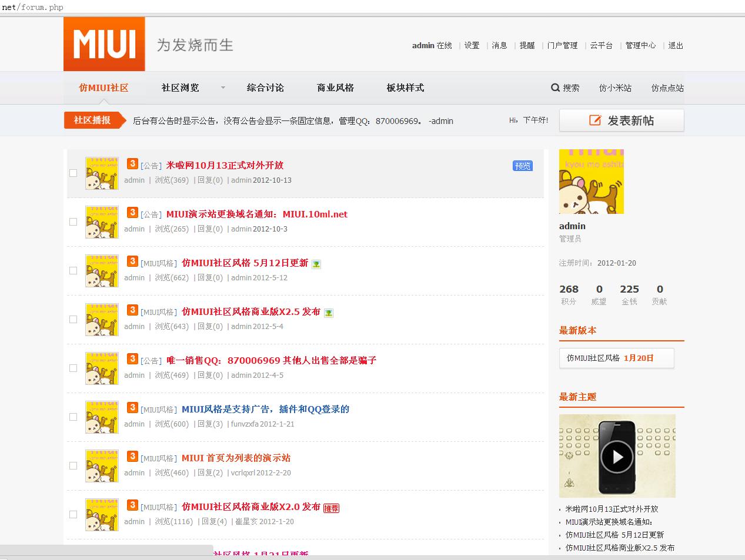Click 发表新帖 button
This screenshot has width=745, height=560.
[x=622, y=120]
